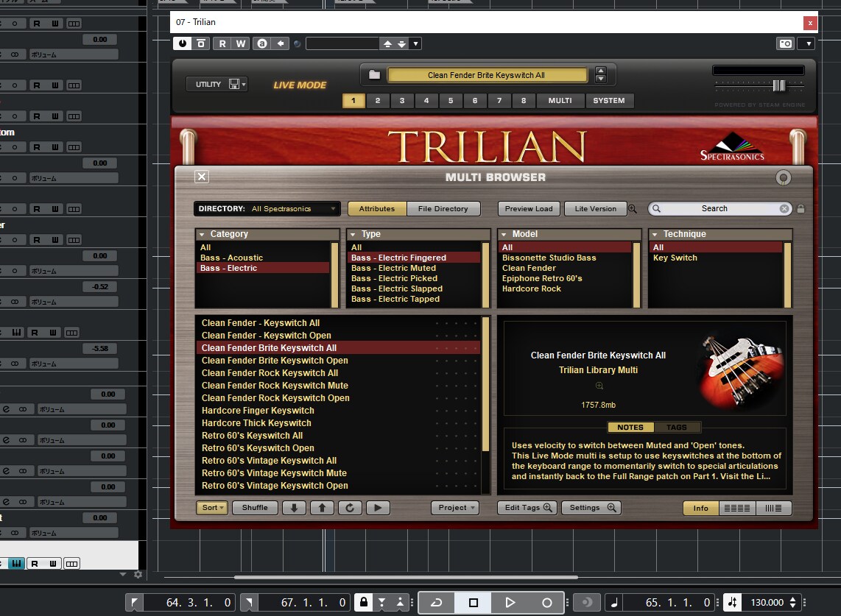Switch to the File Directory tab
This screenshot has width=841, height=616.
tap(443, 208)
